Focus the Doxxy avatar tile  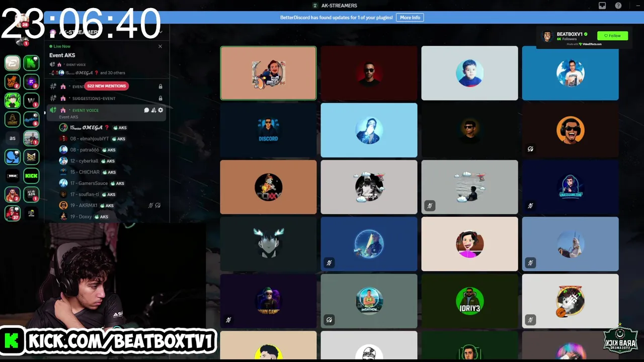(268, 187)
